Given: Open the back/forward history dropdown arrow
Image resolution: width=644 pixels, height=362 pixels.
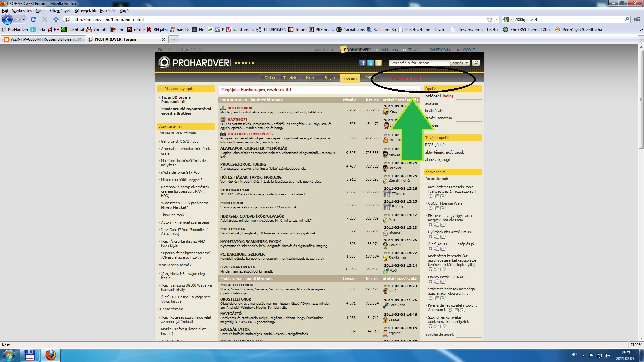Looking at the screenshot, I should (24, 19).
